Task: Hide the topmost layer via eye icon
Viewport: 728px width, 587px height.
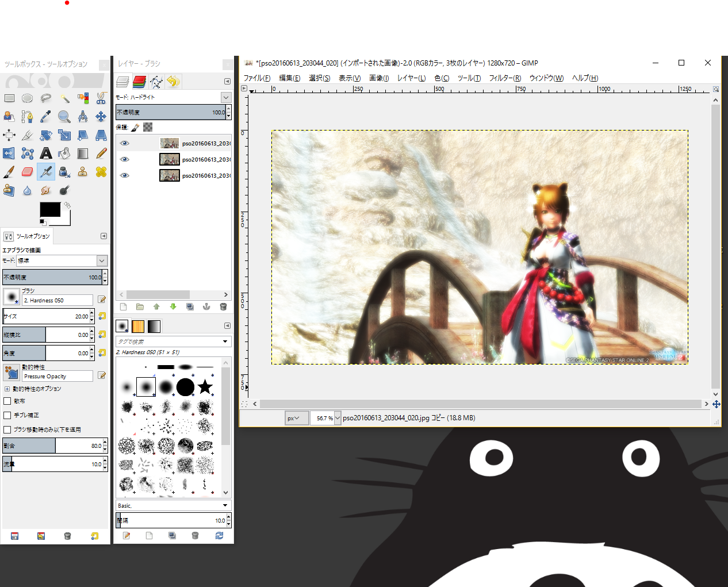Action: pos(125,143)
